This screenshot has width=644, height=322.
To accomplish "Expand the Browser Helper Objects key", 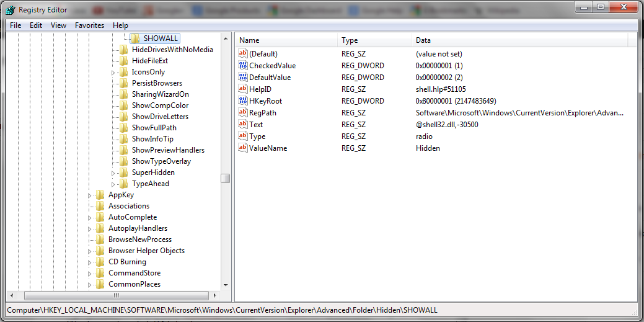I will pyautogui.click(x=89, y=251).
